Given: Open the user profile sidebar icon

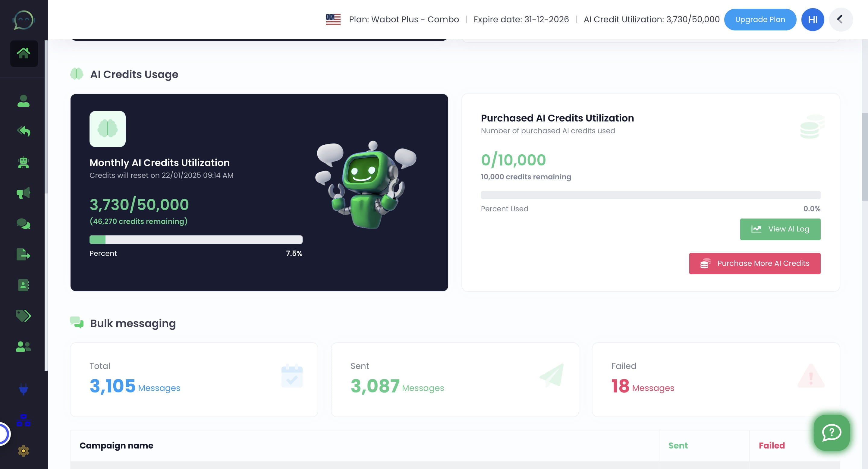Looking at the screenshot, I should (23, 101).
